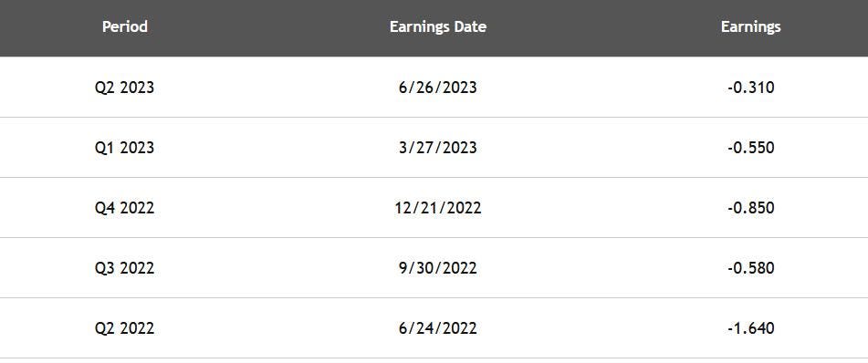
Task: Click the 9/30/2022 earnings date
Action: pos(438,268)
